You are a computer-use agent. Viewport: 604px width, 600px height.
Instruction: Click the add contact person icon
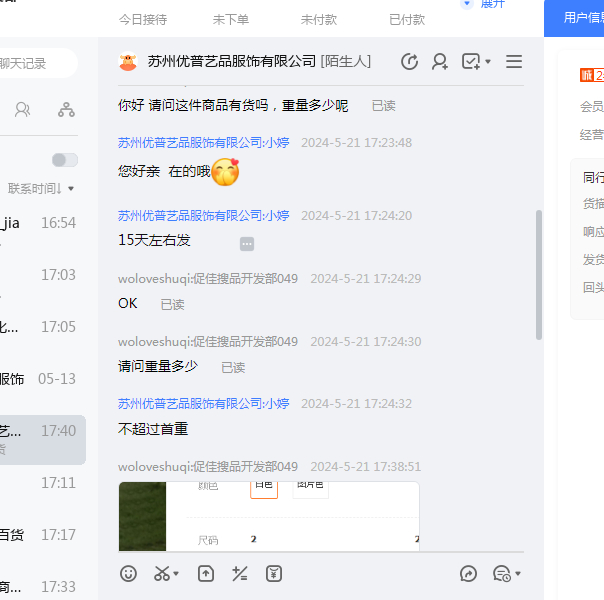tap(439, 62)
